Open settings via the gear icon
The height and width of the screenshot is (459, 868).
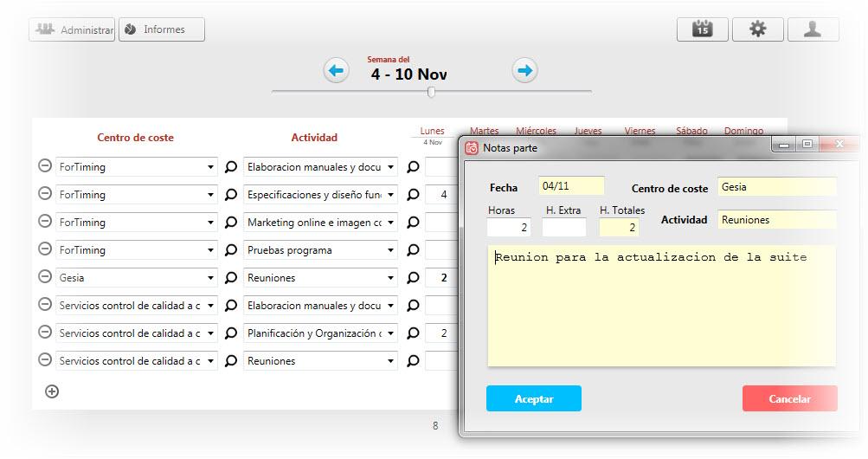[x=758, y=29]
